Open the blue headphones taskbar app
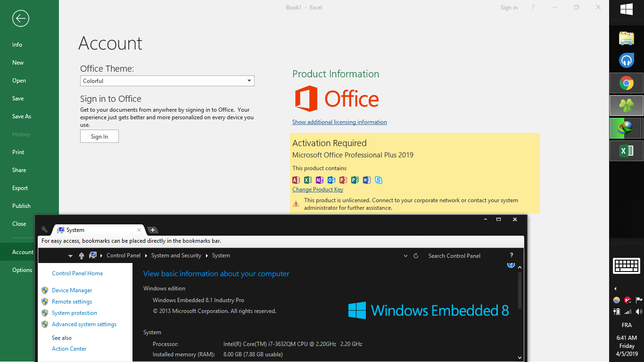Viewport: 644px width, 362px height. pos(627,60)
